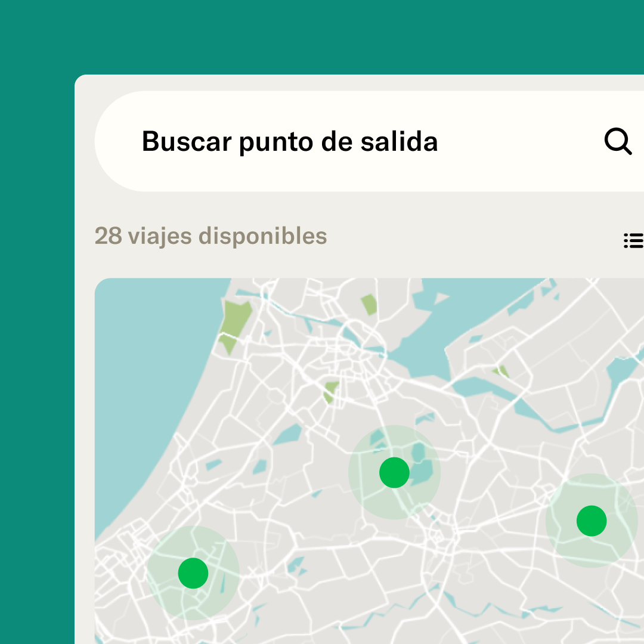Click the dense city-center road network
The width and height of the screenshot is (644, 644).
click(x=358, y=358)
